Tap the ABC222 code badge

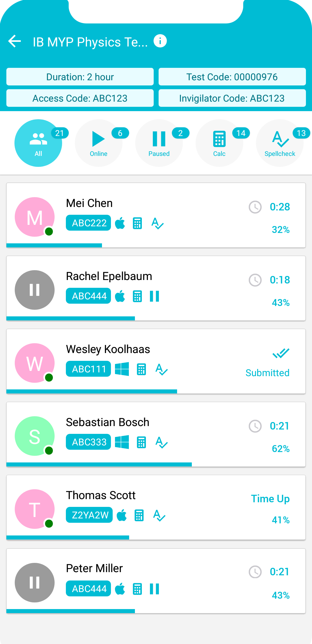(x=88, y=223)
